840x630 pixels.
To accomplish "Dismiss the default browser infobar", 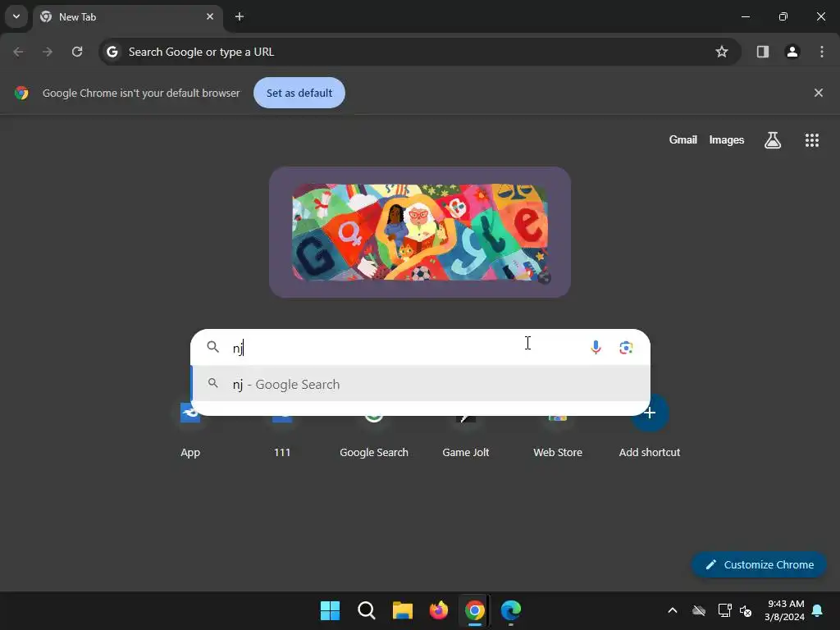I will pyautogui.click(x=819, y=93).
